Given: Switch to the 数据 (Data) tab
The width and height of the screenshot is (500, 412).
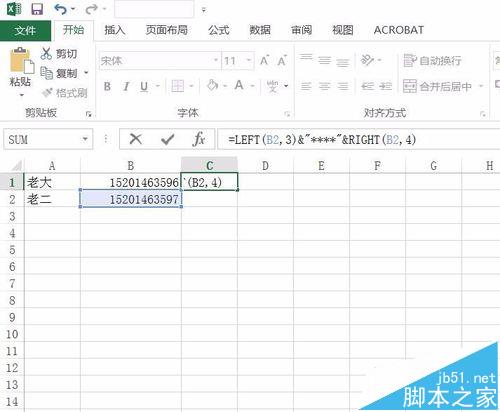Looking at the screenshot, I should [x=260, y=30].
